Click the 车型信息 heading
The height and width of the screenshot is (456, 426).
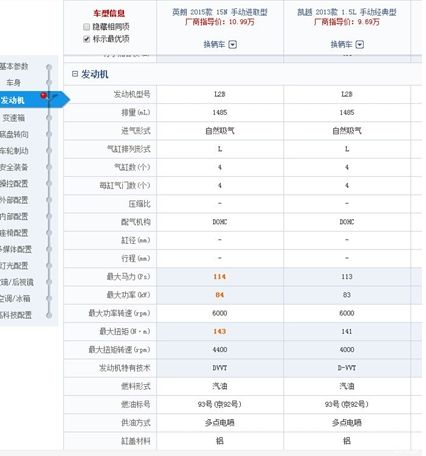click(109, 13)
